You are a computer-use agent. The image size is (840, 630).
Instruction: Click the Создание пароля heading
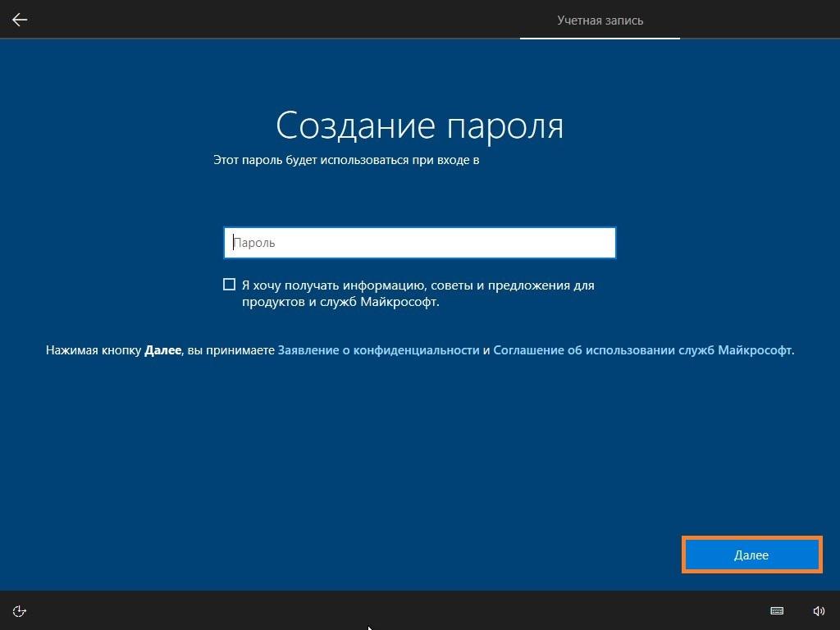click(419, 126)
